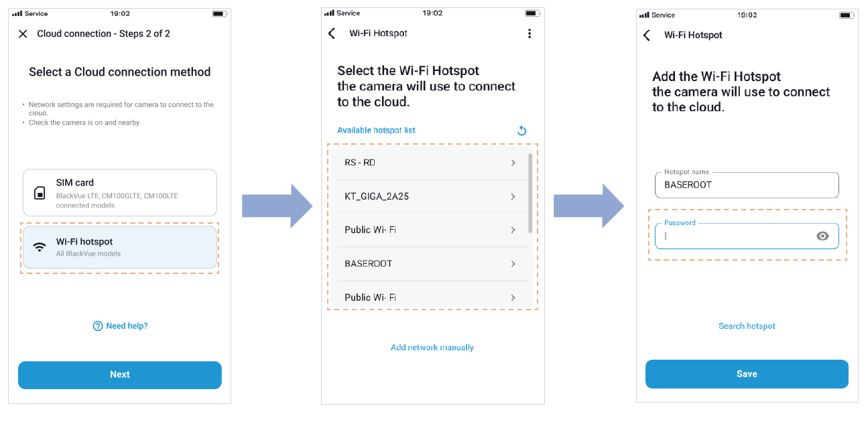Save the Wi-Fi hotspot settings
Screen dimensions: 868x424
click(747, 374)
